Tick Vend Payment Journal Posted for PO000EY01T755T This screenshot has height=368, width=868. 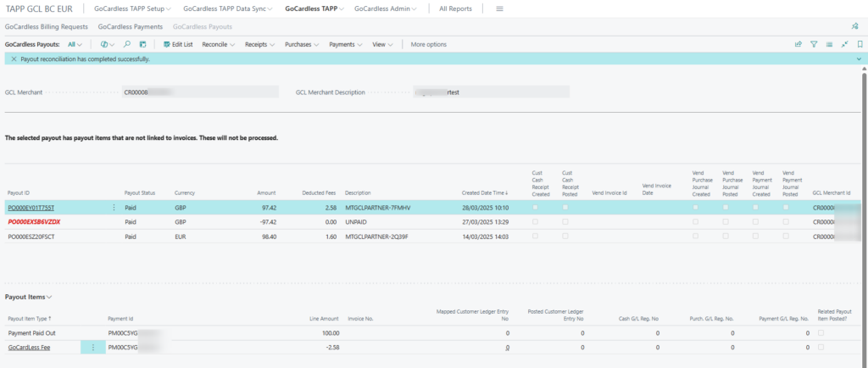coord(786,208)
